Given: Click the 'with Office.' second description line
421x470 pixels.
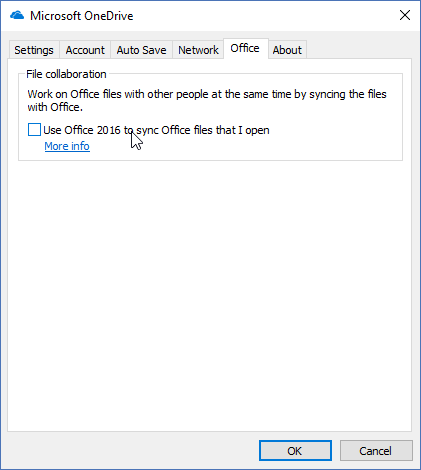Looking at the screenshot, I should click(x=55, y=107).
